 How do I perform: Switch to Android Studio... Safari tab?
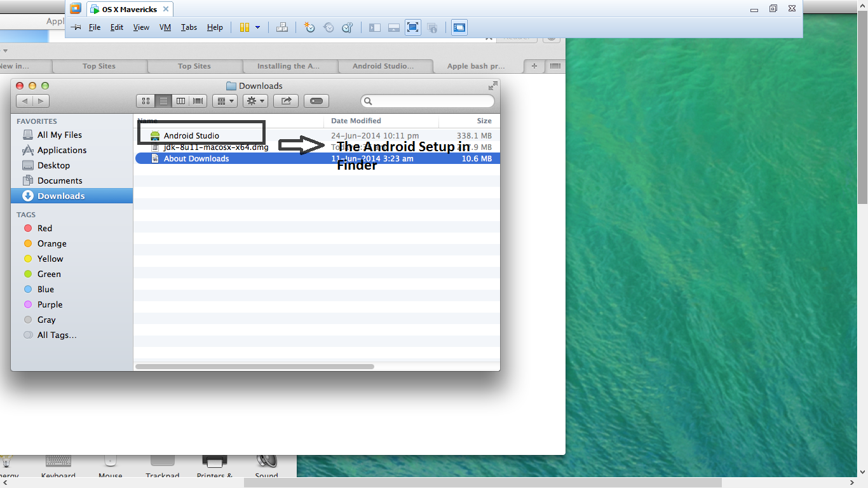coord(384,66)
